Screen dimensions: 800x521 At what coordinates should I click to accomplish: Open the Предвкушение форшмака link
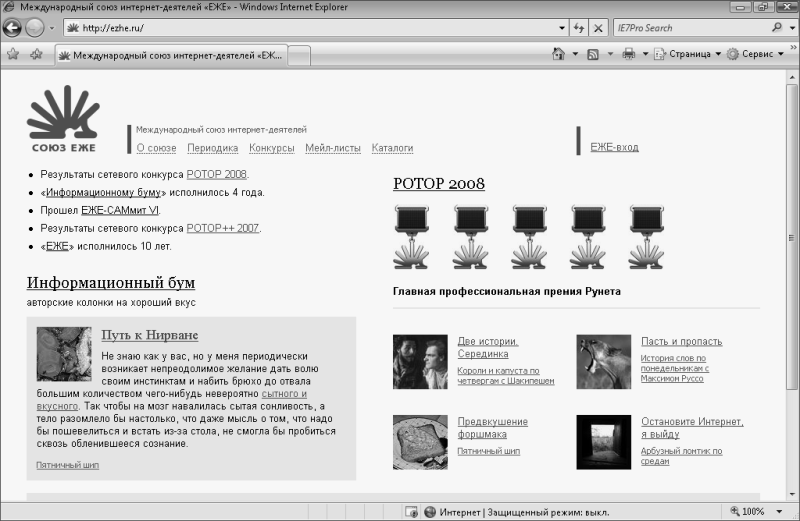click(x=493, y=428)
